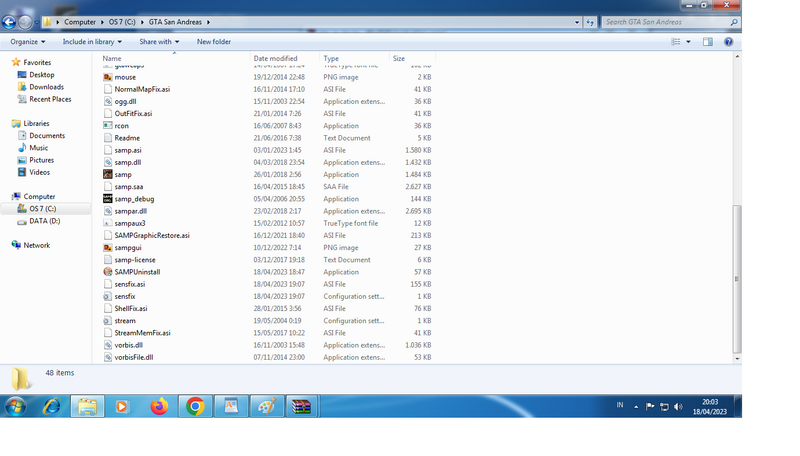Select the ogg.dll file icon

point(108,102)
